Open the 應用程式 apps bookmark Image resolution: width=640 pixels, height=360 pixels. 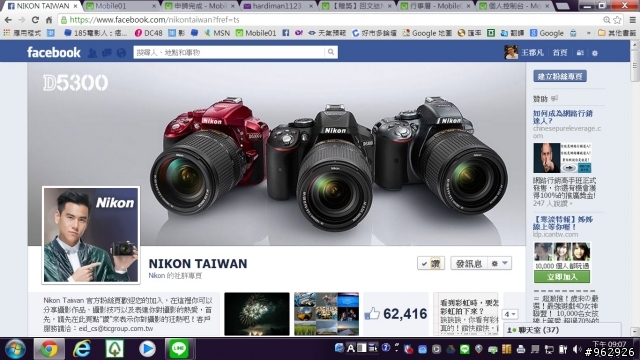click(22, 33)
